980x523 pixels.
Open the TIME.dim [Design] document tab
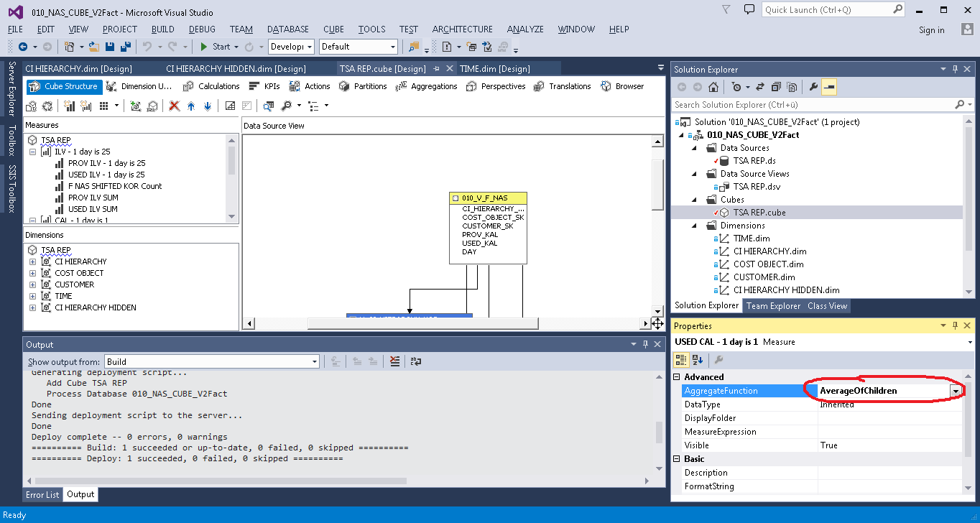(495, 69)
